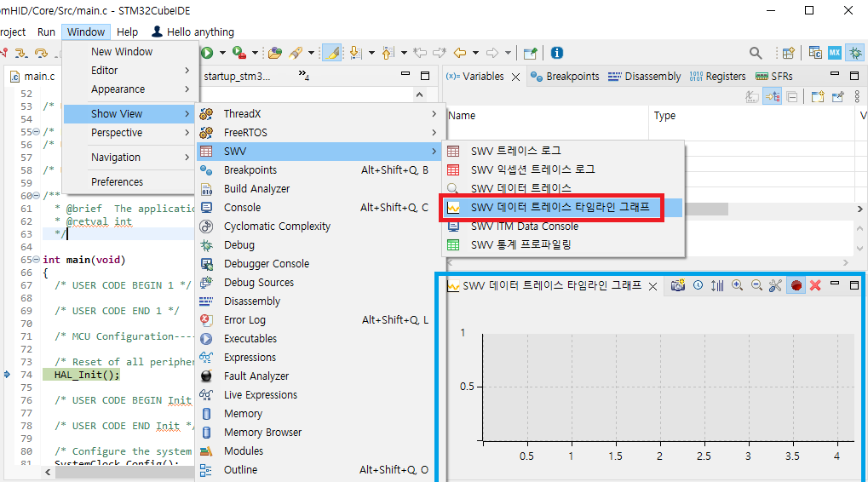Select SWV ITM Data Console view
This screenshot has height=482, width=868.
tap(563, 226)
